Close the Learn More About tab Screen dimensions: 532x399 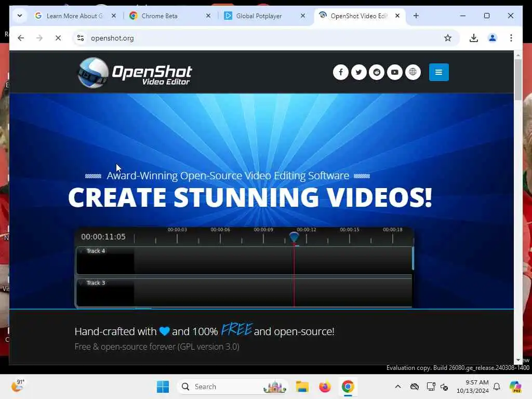click(x=114, y=16)
